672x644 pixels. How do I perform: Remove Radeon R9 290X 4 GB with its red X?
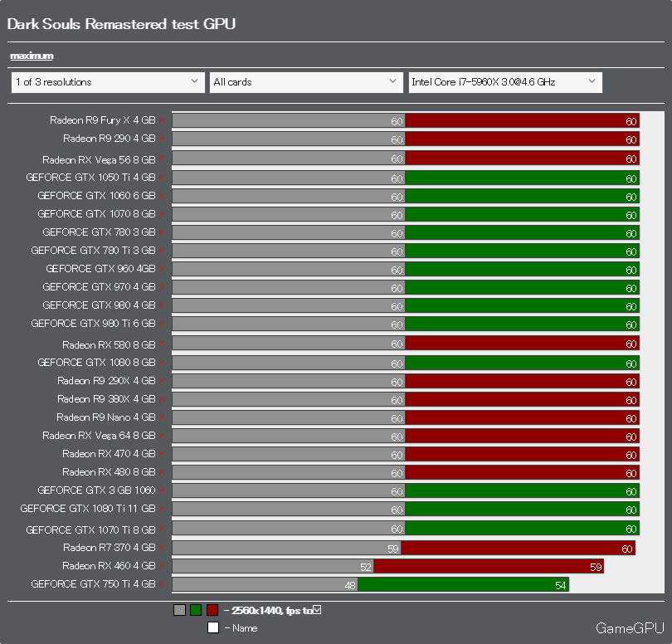[162, 381]
